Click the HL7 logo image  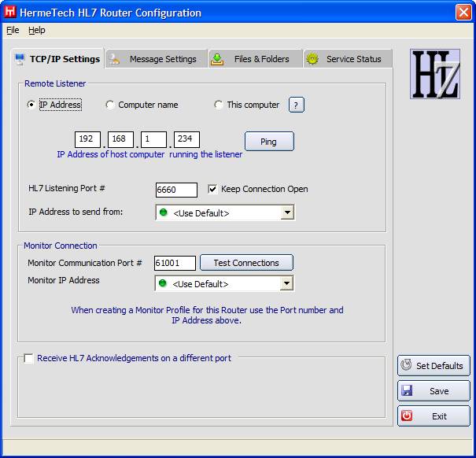tap(435, 74)
